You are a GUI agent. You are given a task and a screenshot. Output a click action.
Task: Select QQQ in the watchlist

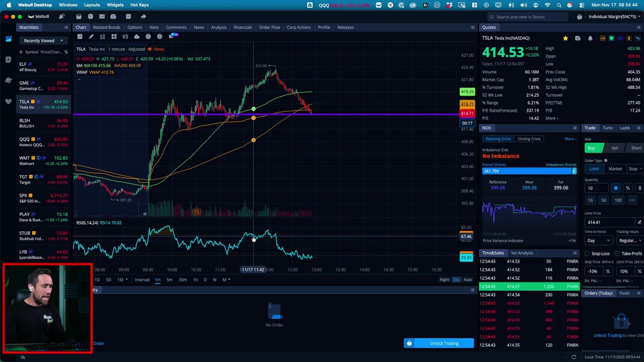pos(43,142)
